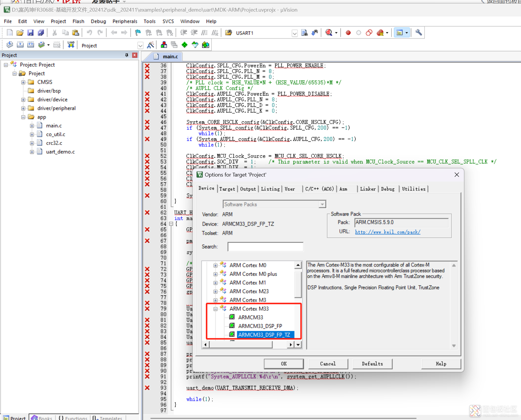Image resolution: width=521 pixels, height=420 pixels.
Task: Open the Project target selection dropdown arrow
Action: point(140,46)
